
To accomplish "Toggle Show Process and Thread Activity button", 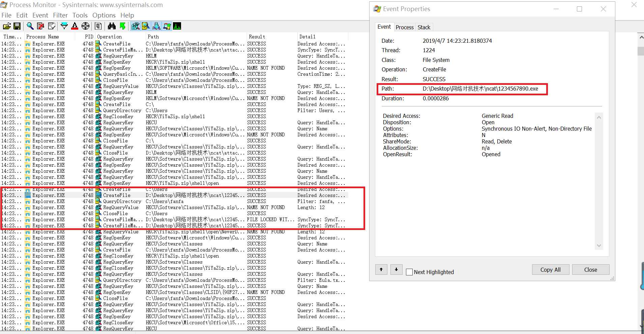I will [x=167, y=26].
